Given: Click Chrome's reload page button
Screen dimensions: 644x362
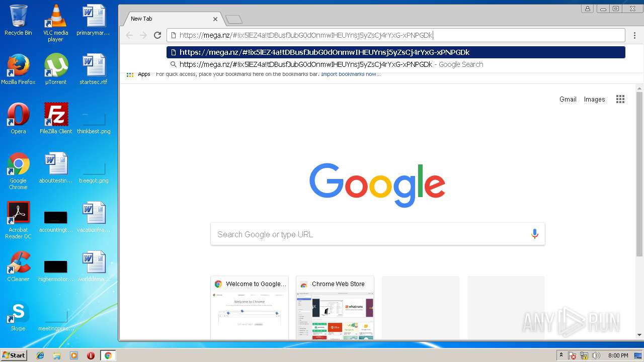Looking at the screenshot, I should pyautogui.click(x=157, y=35).
